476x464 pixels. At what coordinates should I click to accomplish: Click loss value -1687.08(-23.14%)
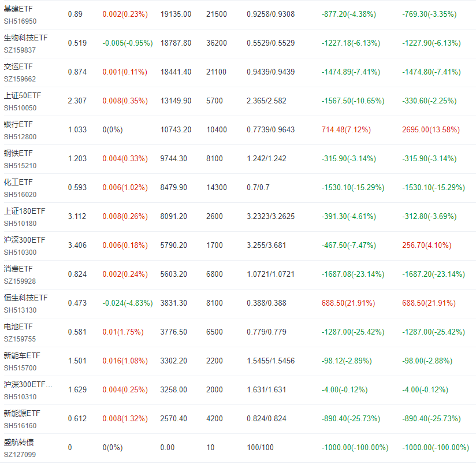(x=353, y=273)
